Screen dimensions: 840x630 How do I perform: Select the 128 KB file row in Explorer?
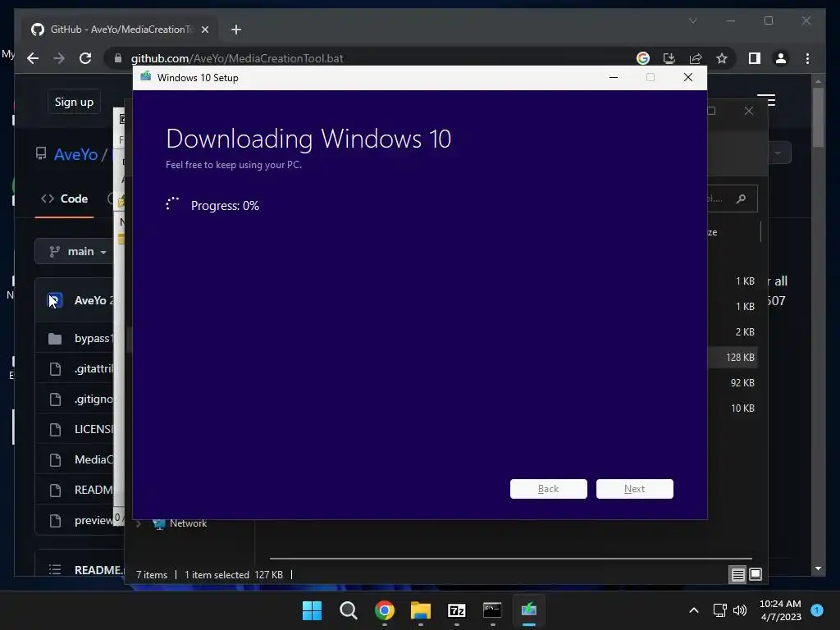coord(733,358)
